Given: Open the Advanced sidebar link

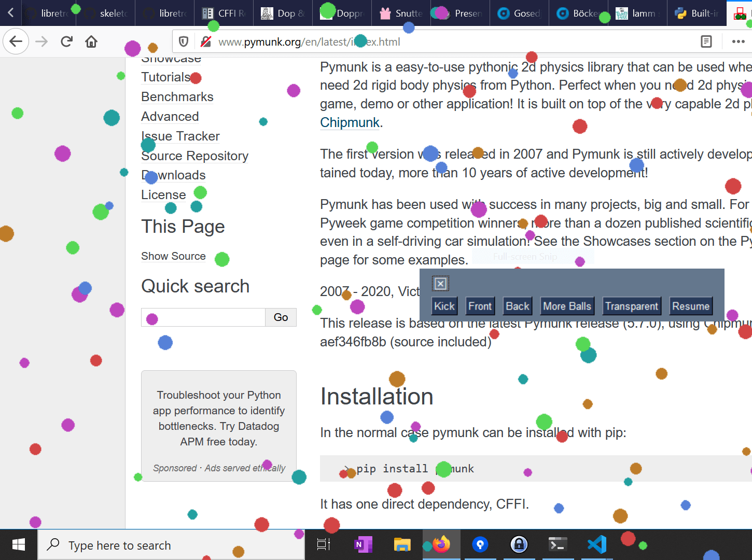Looking at the screenshot, I should coord(170,117).
